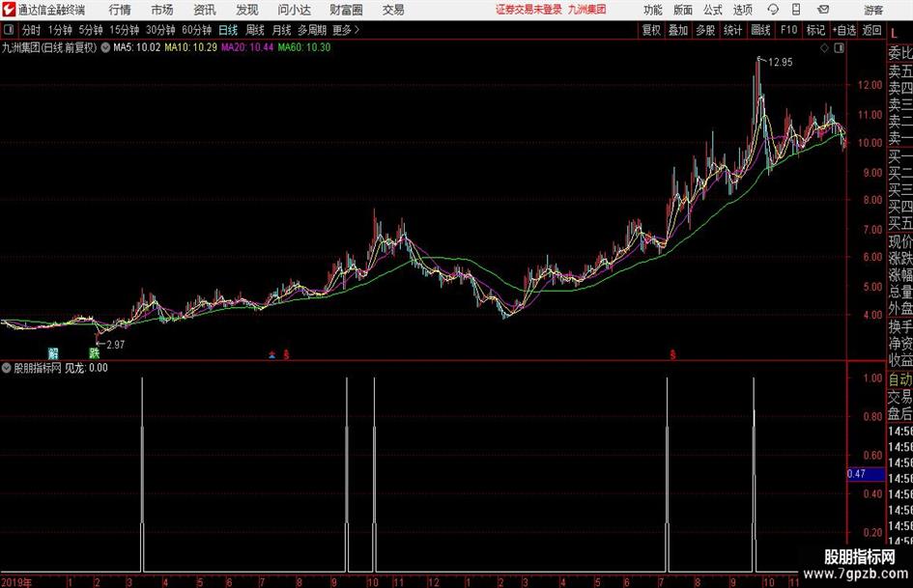The image size is (913, 588).
Task: Open the mail envelope icon
Action: point(823,10)
